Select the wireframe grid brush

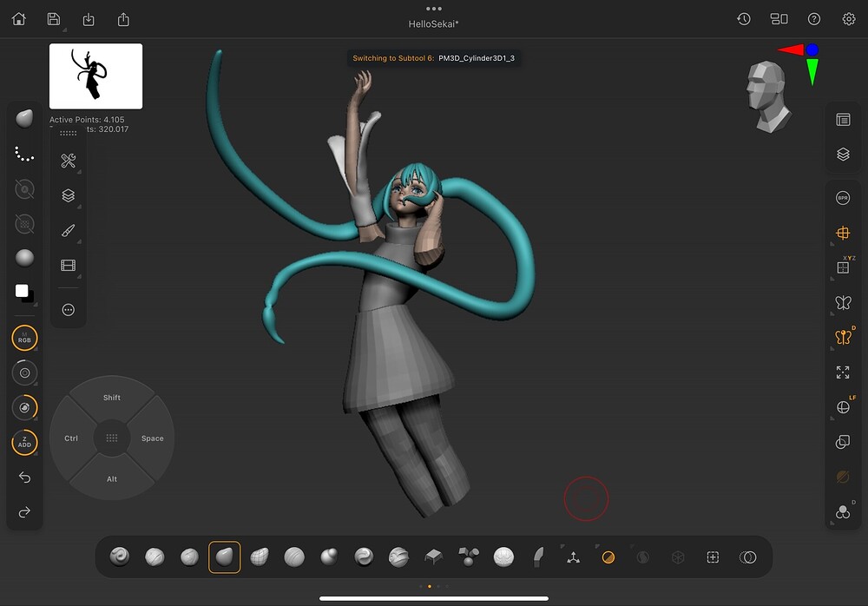[x=259, y=557]
